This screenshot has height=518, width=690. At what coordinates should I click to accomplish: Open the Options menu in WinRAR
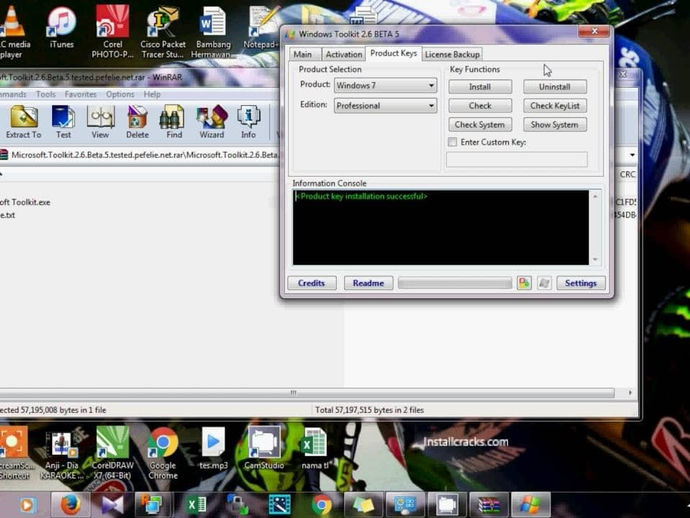click(x=120, y=94)
